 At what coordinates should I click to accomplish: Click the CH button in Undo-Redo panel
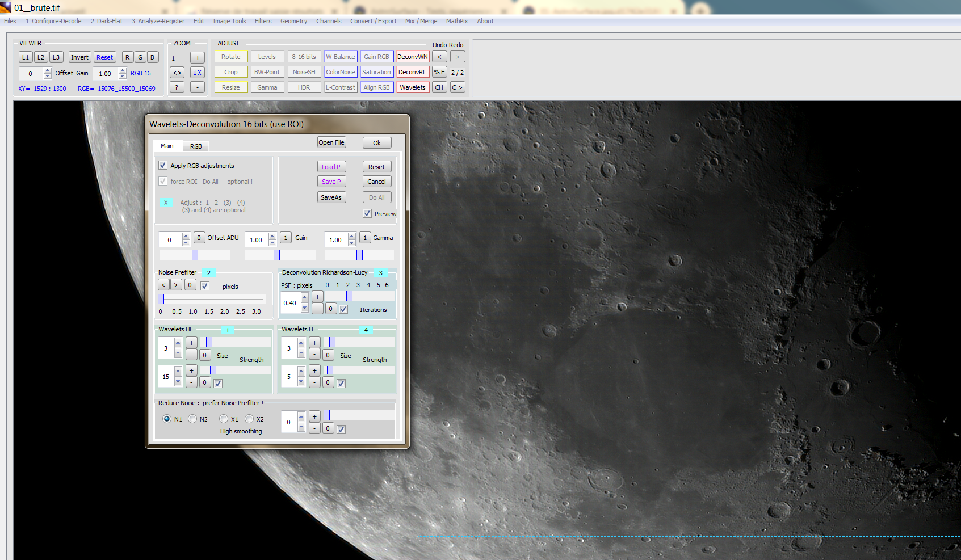[x=439, y=87]
